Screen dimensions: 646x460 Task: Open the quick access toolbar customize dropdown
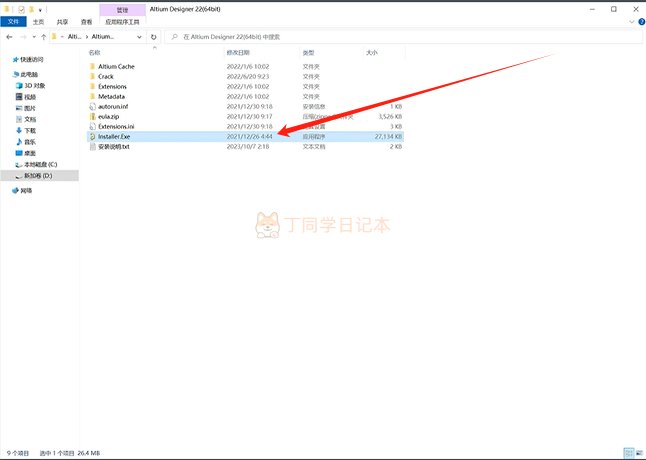(40, 9)
